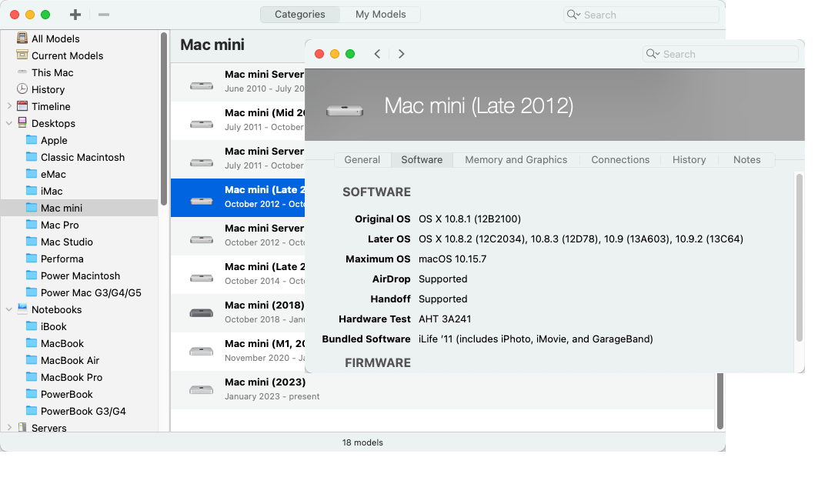Select the Current Models box icon
The image size is (828, 504).
[x=22, y=55]
